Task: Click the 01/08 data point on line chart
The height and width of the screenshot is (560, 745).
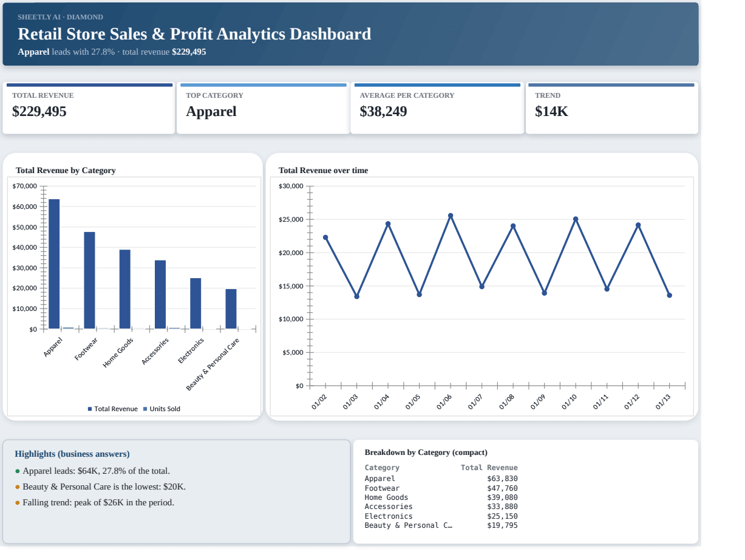Action: click(513, 226)
